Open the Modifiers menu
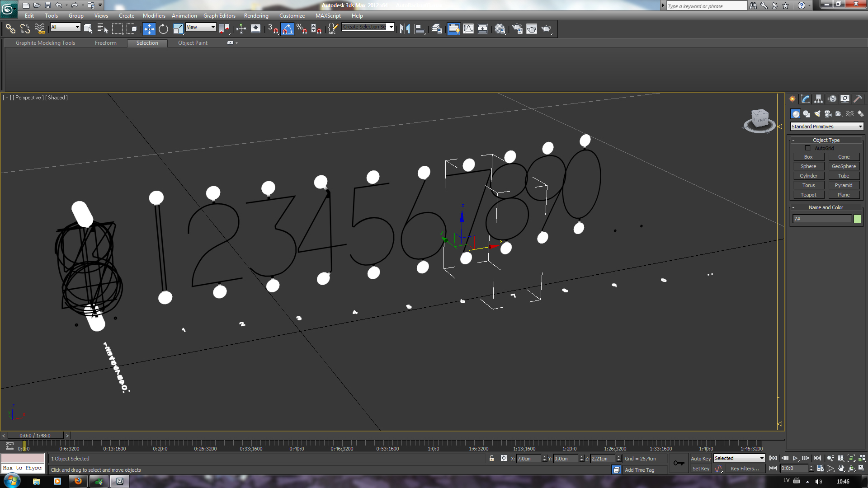This screenshot has height=488, width=868. pos(154,16)
